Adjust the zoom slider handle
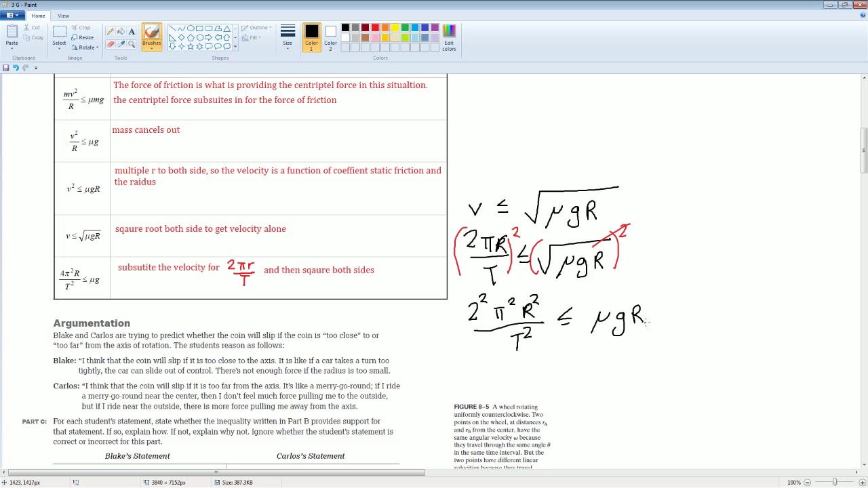This screenshot has height=488, width=868. [x=835, y=483]
